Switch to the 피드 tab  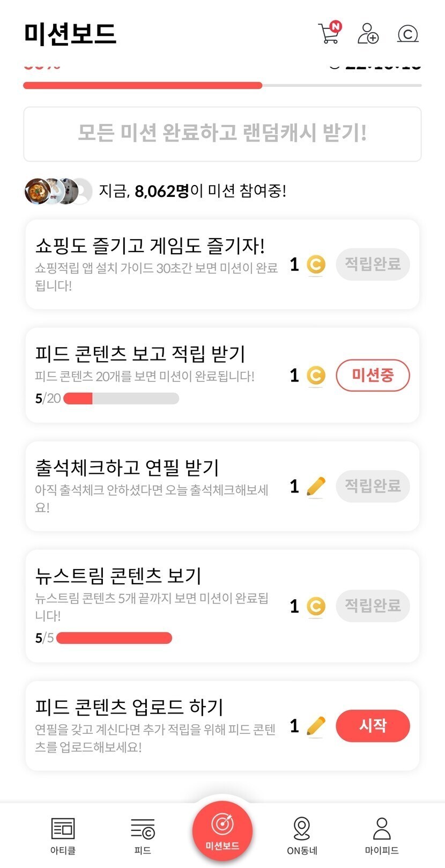point(143,835)
